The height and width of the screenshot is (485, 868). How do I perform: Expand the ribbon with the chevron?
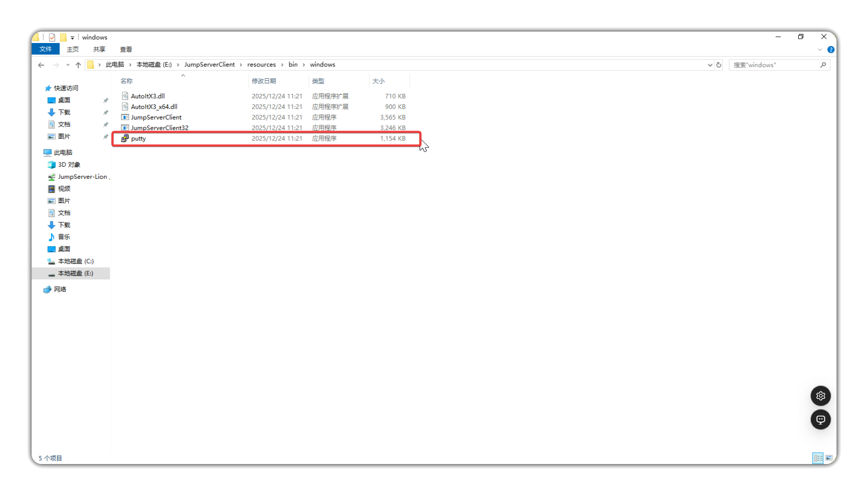820,50
